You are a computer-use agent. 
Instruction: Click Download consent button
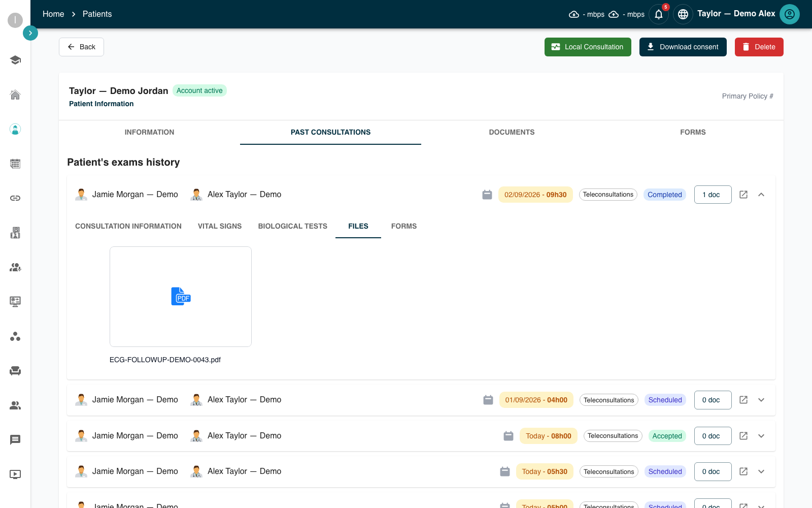(x=683, y=47)
